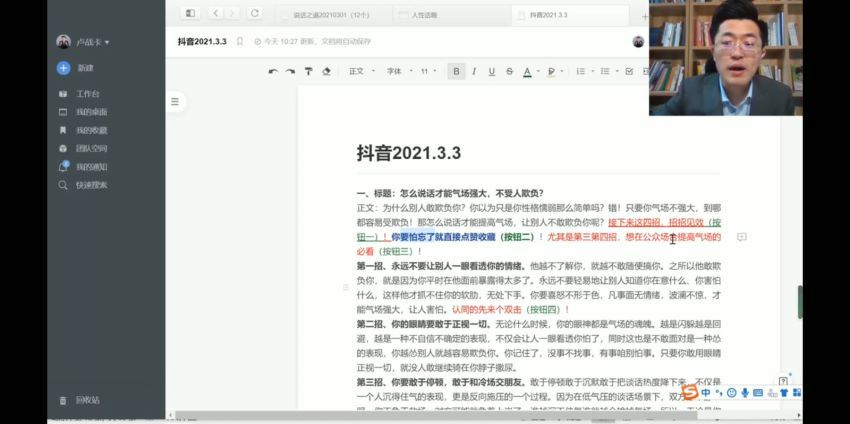Click the bold text 第二招、你的眼睛要敢于正视一切

(423, 325)
